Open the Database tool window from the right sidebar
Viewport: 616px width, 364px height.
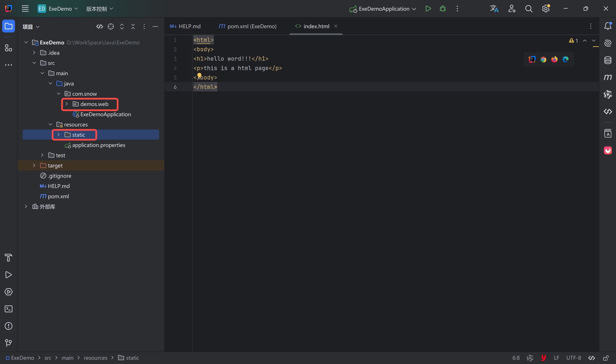pos(608,60)
